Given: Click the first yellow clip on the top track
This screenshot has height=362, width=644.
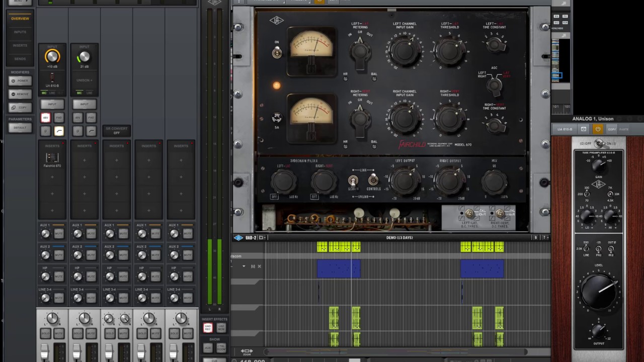Looking at the screenshot, I should click(x=322, y=246).
